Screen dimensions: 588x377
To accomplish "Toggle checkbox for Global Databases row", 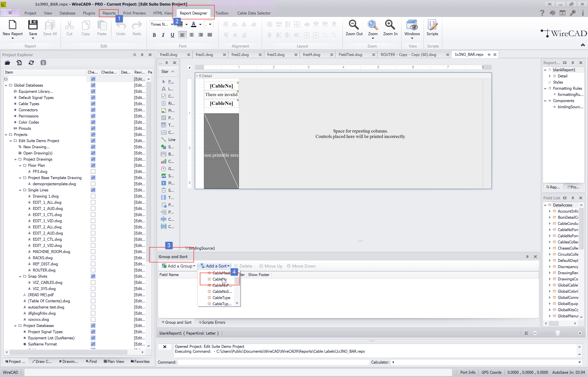I will (93, 85).
